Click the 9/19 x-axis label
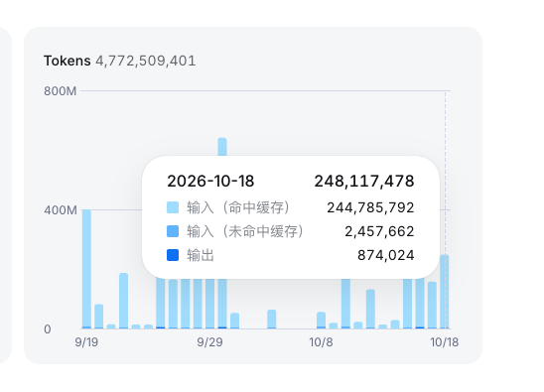Image resolution: width=544 pixels, height=392 pixels. click(x=86, y=342)
